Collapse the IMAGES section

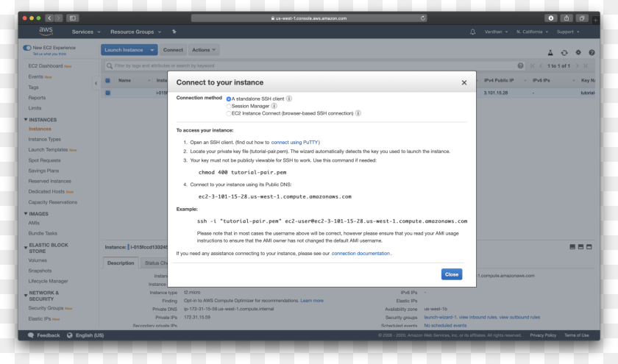26,213
